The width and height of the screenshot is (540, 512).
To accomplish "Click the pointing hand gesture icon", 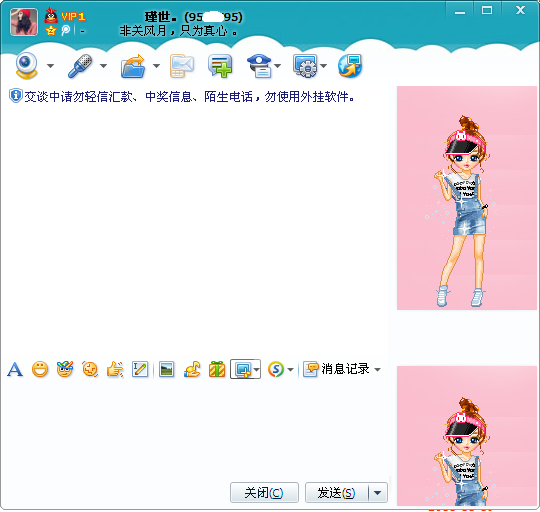I will coord(115,369).
